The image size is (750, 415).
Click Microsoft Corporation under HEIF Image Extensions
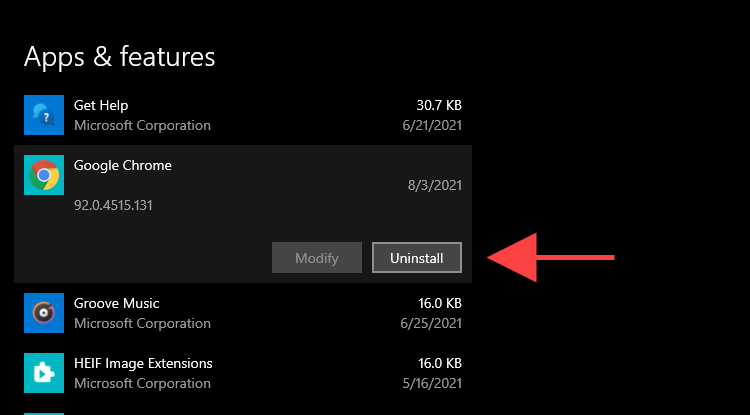coord(142,384)
